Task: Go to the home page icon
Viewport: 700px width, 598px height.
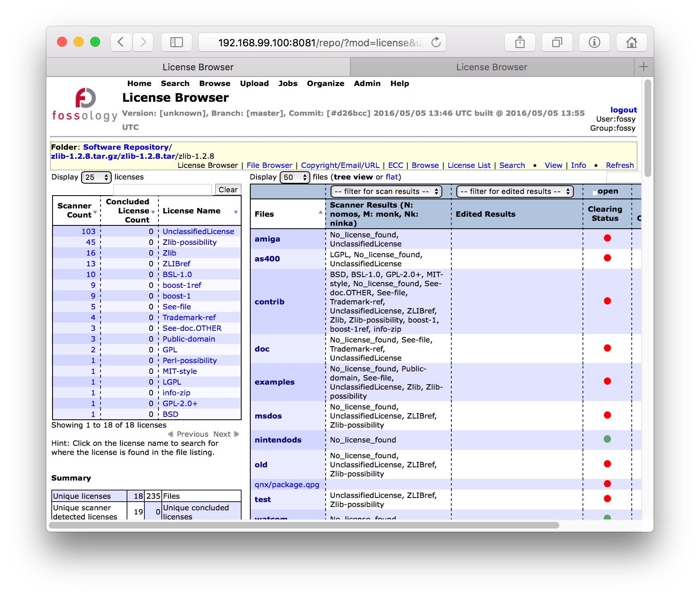Action: (632, 42)
